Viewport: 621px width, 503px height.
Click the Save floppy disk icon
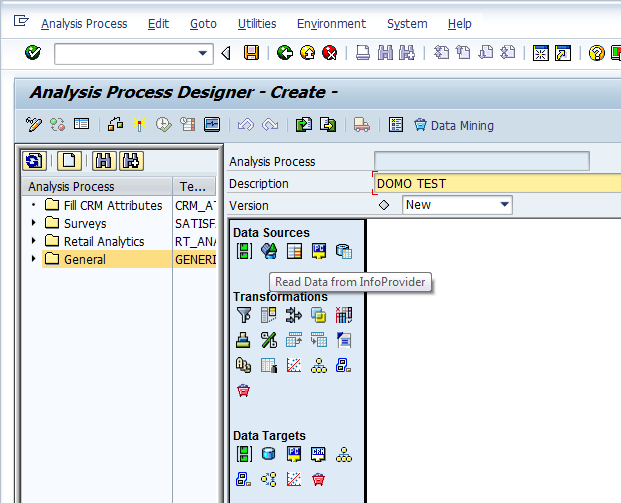(252, 53)
